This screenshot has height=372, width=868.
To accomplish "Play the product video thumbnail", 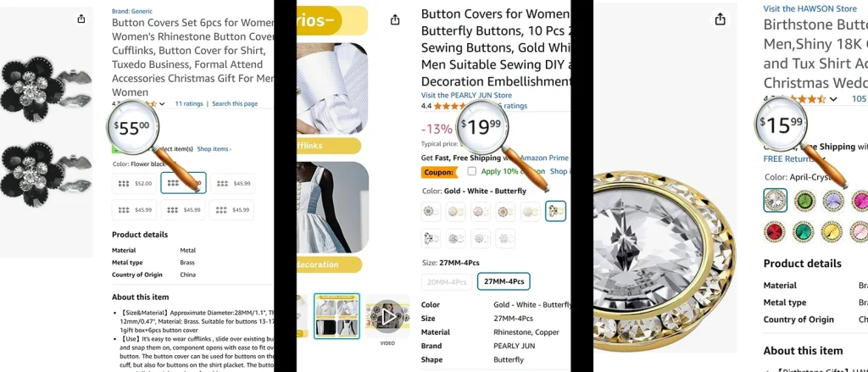I will [x=387, y=317].
